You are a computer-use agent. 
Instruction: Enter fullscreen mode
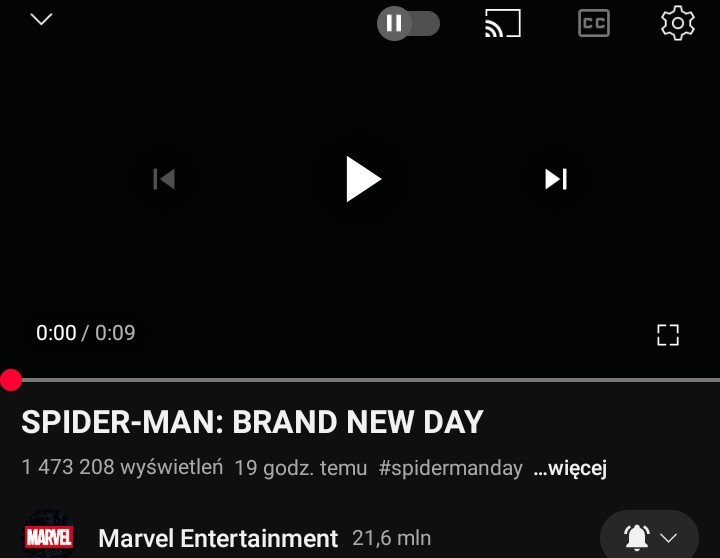pos(668,335)
